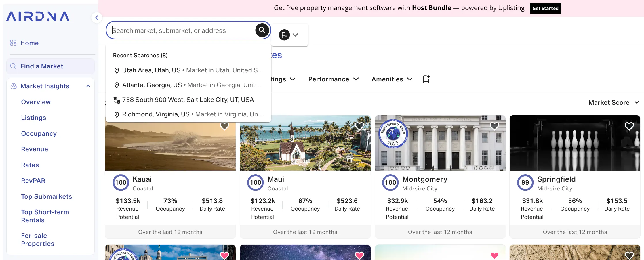The height and width of the screenshot is (260, 644).
Task: Select recent search 758 South 900 West
Action: point(188,100)
